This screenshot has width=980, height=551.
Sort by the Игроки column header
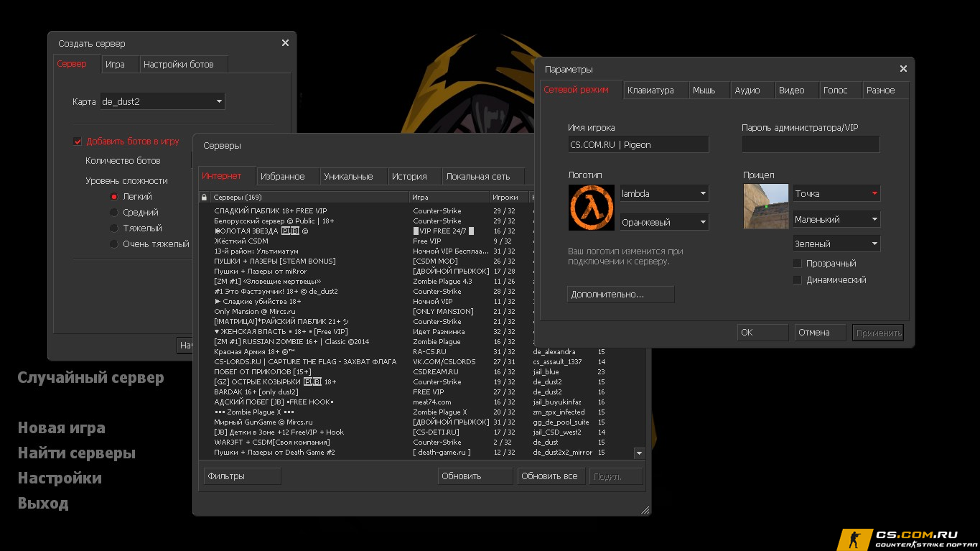pos(510,197)
